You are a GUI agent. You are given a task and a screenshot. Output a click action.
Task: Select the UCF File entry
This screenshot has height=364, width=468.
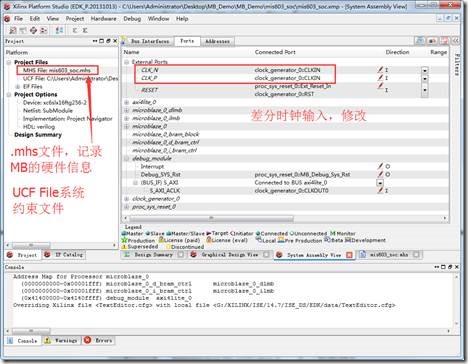click(x=70, y=78)
